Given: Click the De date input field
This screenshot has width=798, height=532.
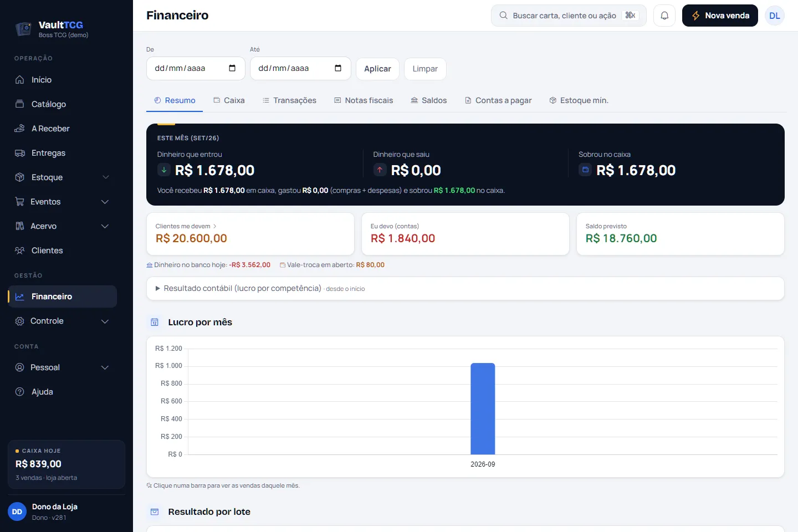Looking at the screenshot, I should 196,68.
